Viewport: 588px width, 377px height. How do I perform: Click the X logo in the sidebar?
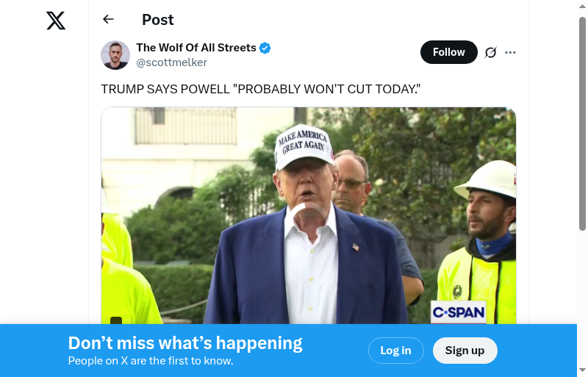56,21
